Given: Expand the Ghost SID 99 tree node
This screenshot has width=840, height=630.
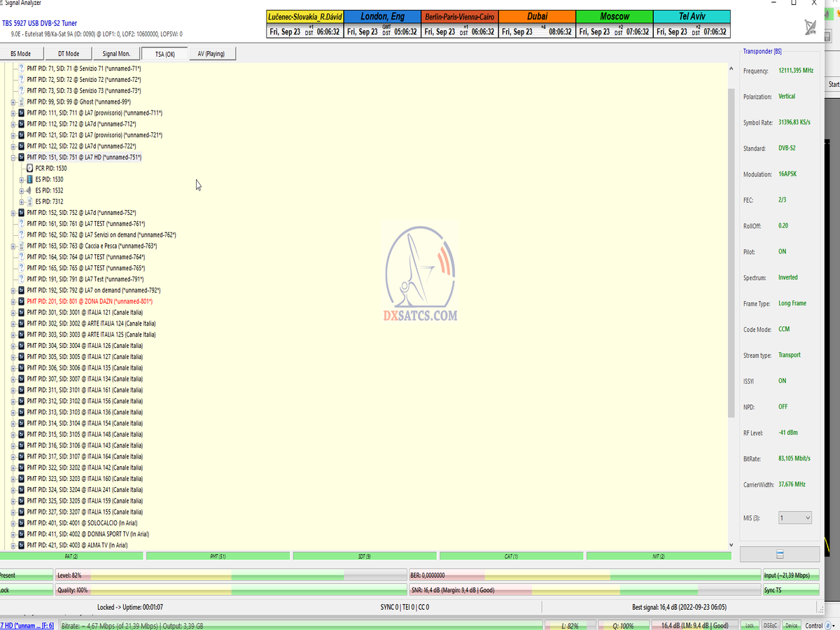Looking at the screenshot, I should pos(13,102).
